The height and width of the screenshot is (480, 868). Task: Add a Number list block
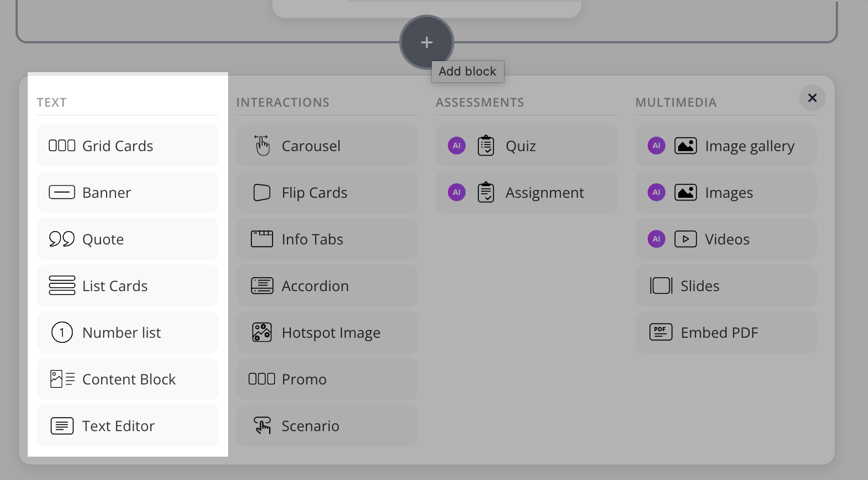(x=128, y=332)
